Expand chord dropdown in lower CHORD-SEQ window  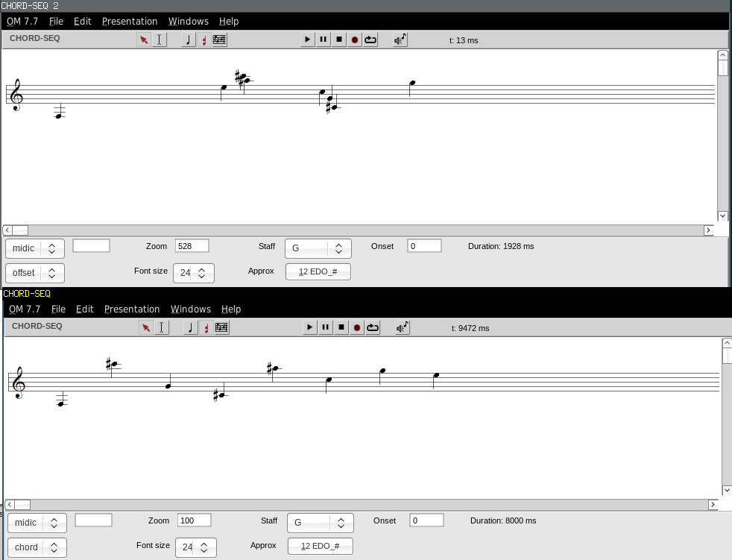tap(37, 547)
